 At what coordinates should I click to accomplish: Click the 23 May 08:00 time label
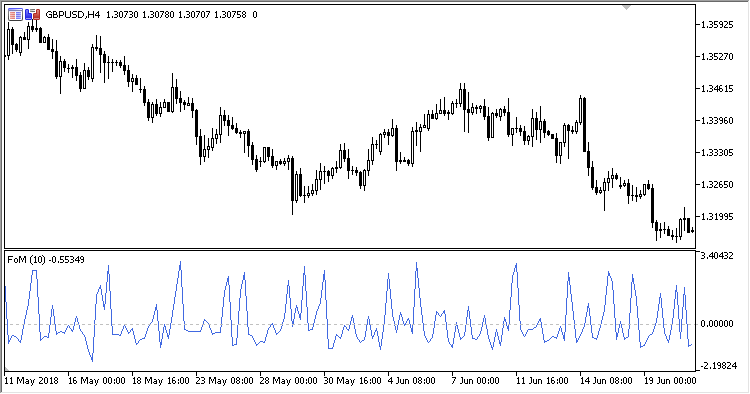pyautogui.click(x=225, y=381)
